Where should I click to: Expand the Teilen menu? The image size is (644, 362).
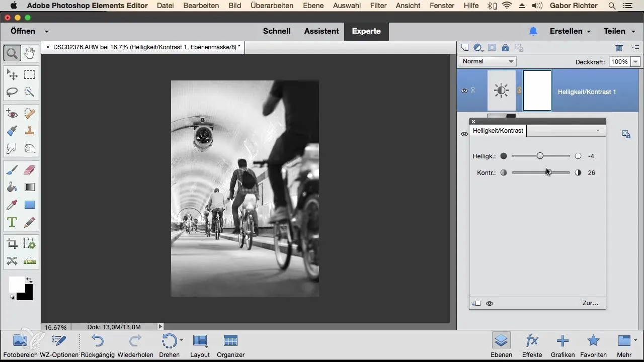point(618,31)
